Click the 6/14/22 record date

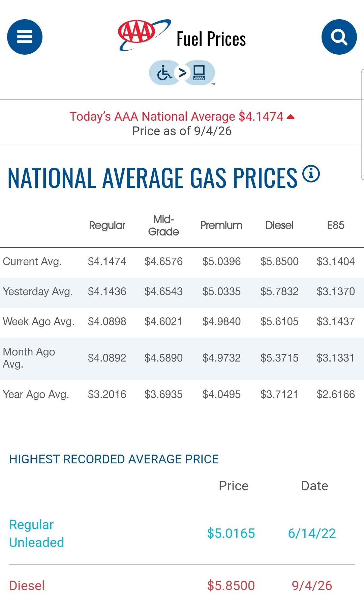click(312, 534)
